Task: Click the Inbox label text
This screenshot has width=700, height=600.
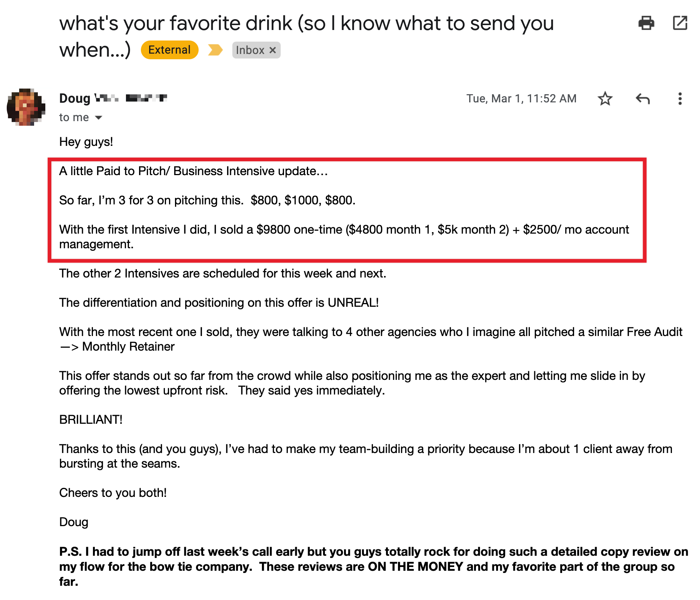Action: [250, 50]
